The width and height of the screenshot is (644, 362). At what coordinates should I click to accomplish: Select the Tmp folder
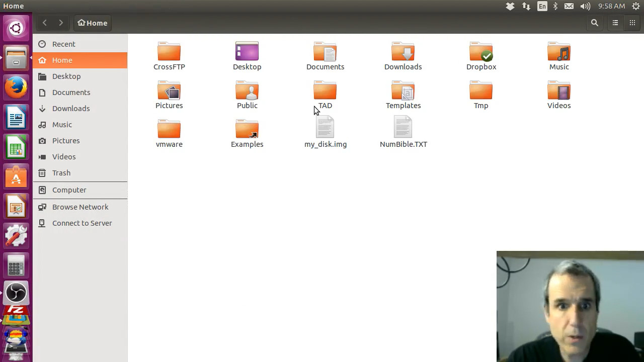(x=481, y=95)
